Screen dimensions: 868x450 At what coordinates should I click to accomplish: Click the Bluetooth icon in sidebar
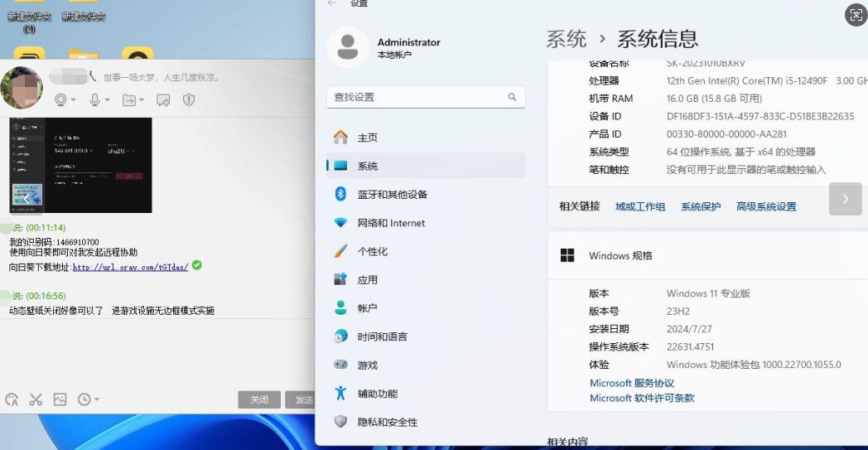click(x=340, y=194)
